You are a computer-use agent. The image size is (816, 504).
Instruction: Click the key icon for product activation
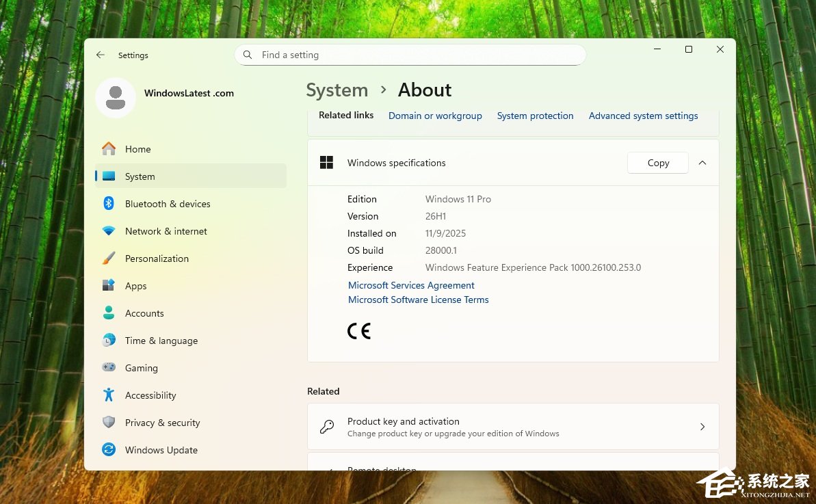click(x=327, y=427)
